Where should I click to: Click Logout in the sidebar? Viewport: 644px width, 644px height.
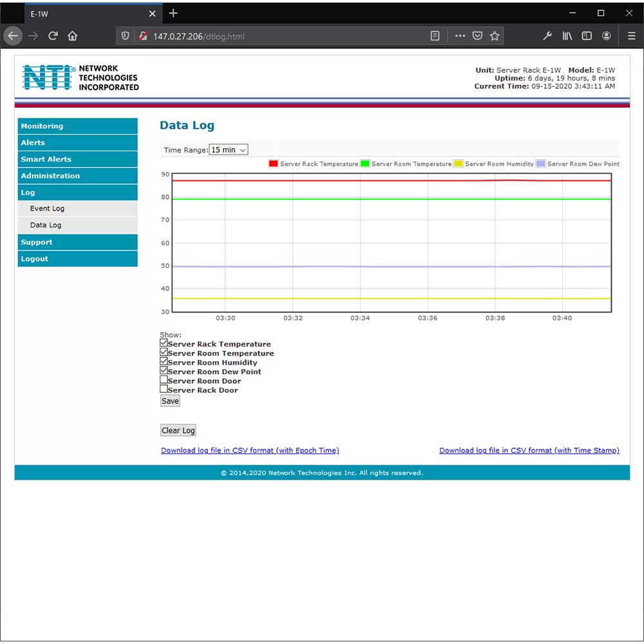(x=78, y=259)
